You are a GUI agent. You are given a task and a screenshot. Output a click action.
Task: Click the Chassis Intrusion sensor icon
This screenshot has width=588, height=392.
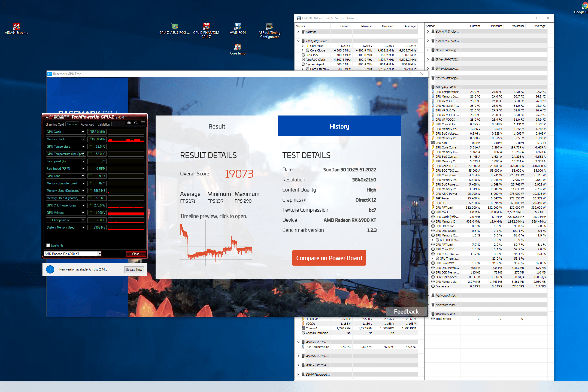coord(303,333)
